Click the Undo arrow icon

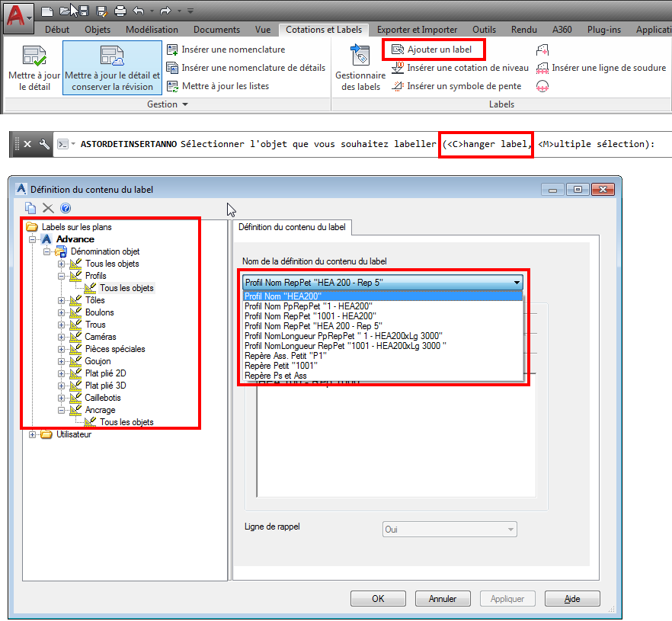tap(139, 11)
